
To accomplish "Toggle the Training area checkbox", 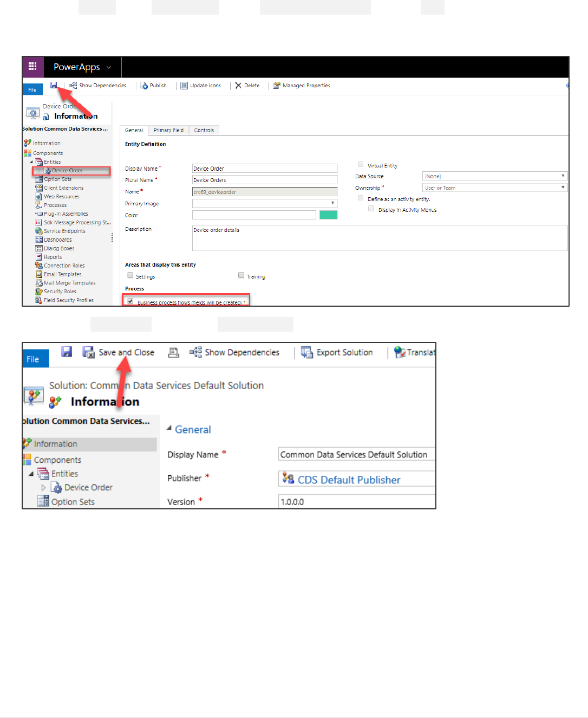I will coord(241,275).
